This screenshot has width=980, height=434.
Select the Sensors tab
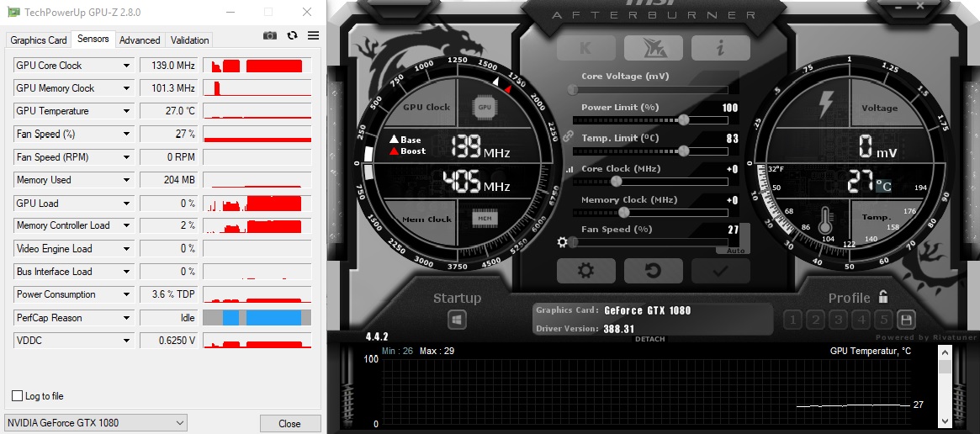tap(93, 39)
